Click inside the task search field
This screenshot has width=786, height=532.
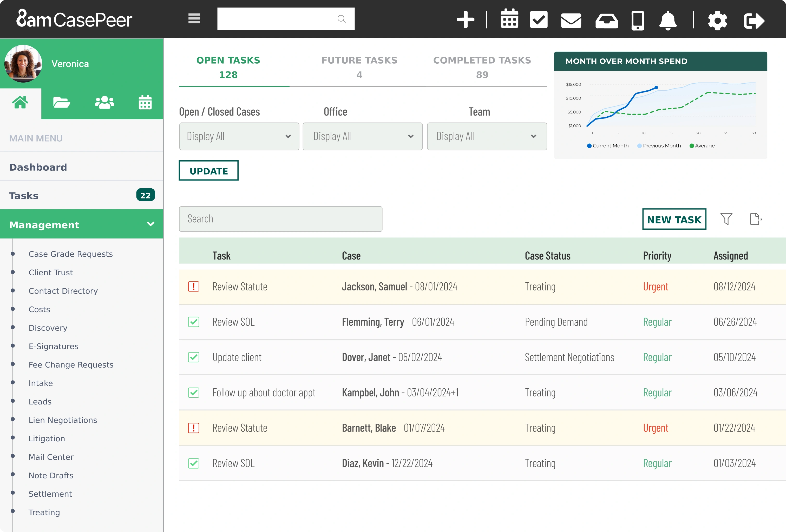280,219
